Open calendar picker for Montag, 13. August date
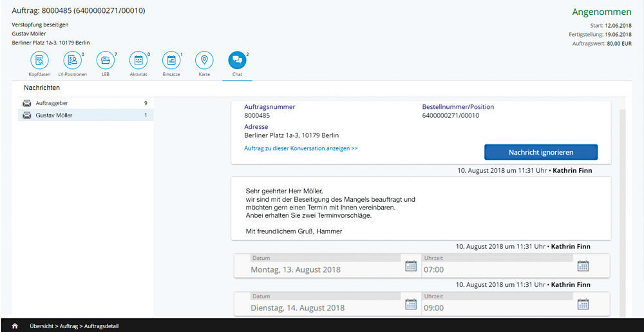The width and height of the screenshot is (644, 332). coord(410,266)
